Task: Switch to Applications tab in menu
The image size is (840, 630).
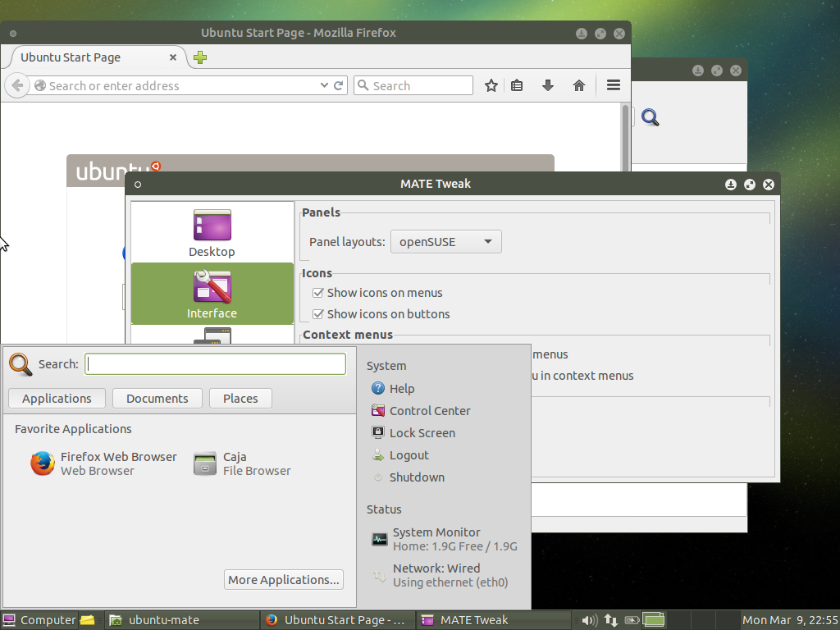Action: (x=57, y=398)
